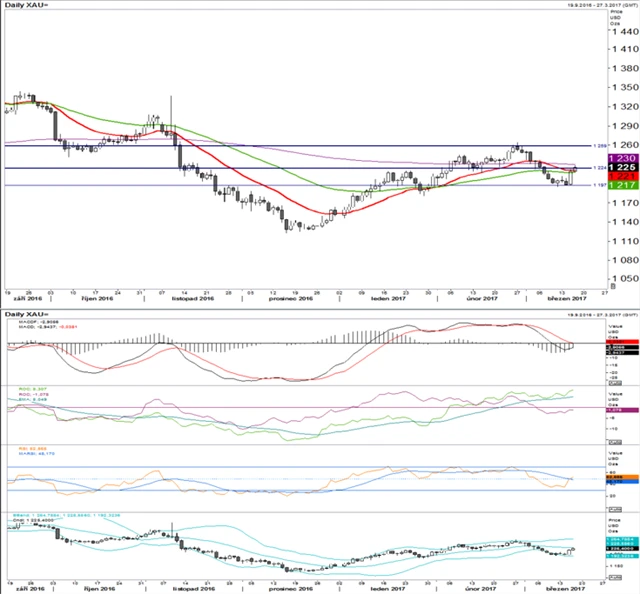Click leden 2017 on the top time axis
The image size is (640, 594).
tap(383, 298)
